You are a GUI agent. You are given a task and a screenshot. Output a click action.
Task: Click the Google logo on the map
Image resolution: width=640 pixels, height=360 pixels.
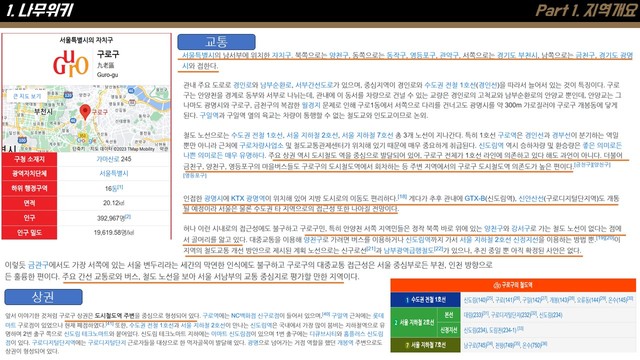pos(87,140)
